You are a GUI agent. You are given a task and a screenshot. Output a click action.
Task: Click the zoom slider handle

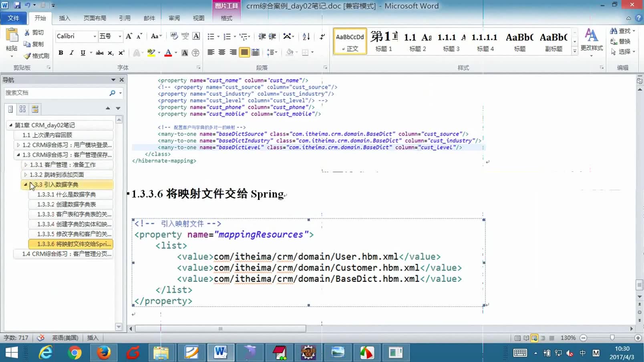(612, 338)
